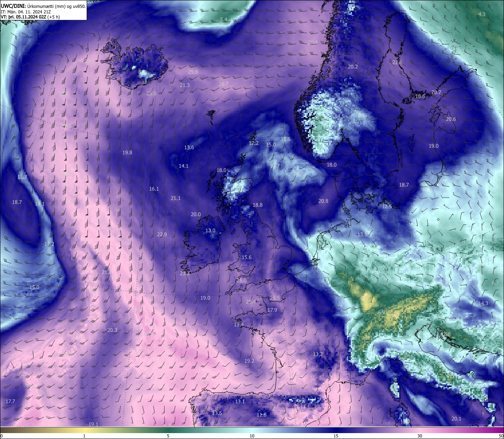Click the 25.9 value east of Iceland
Screen dimensions: 504x439
pos(193,72)
